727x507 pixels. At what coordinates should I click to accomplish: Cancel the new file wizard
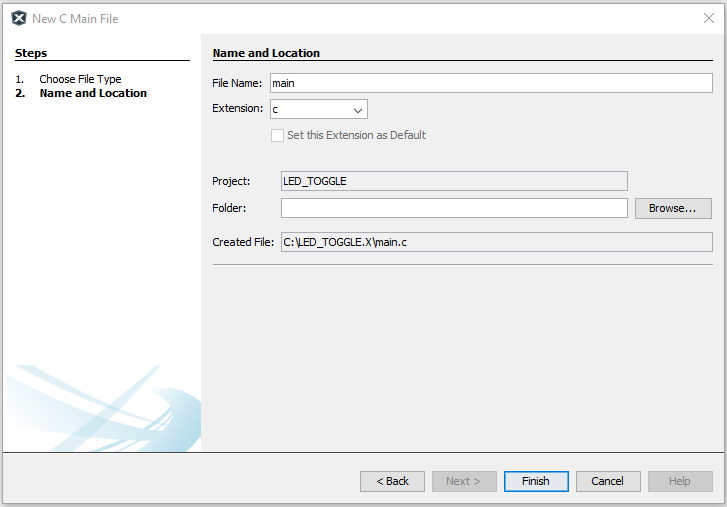coord(607,481)
